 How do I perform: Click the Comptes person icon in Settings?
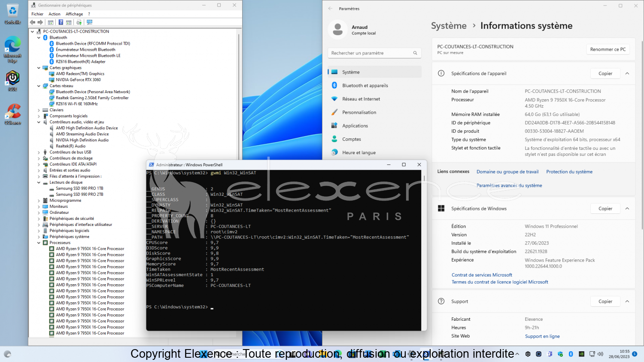[334, 139]
